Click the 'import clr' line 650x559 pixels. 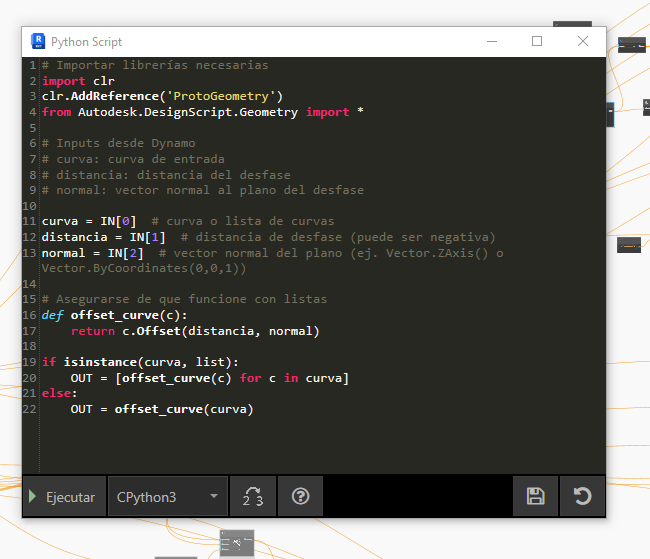78,81
